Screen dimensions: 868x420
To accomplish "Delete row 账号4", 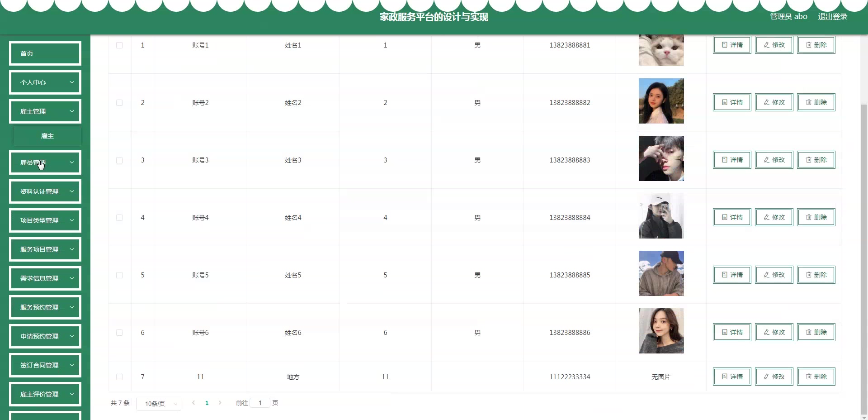I will coord(816,217).
